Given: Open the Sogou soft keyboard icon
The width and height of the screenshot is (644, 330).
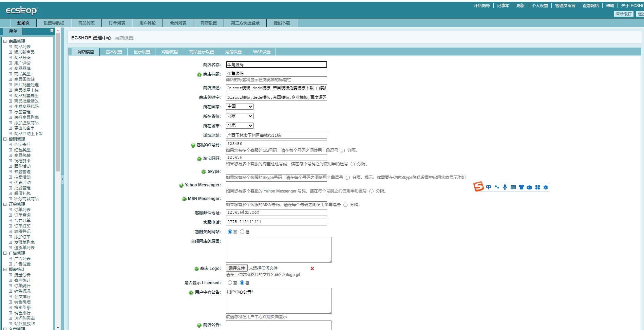Looking at the screenshot, I should tap(513, 187).
